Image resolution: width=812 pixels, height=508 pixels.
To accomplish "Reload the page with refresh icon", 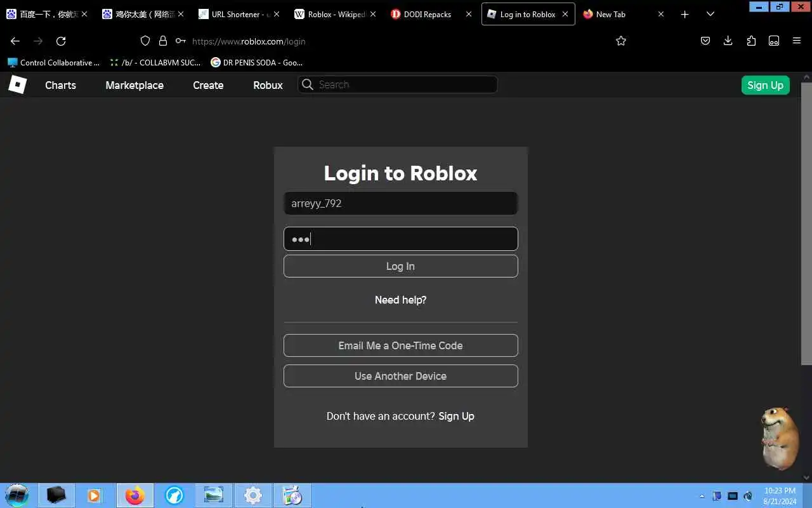I will click(x=61, y=41).
